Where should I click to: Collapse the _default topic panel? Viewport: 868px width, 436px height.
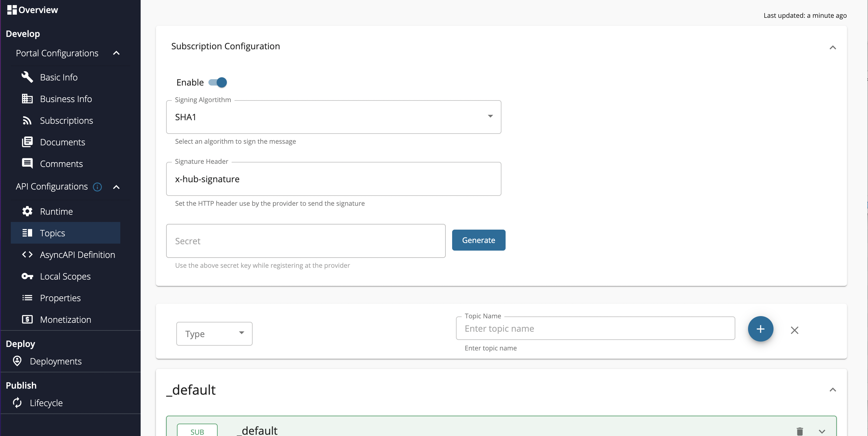click(x=833, y=390)
